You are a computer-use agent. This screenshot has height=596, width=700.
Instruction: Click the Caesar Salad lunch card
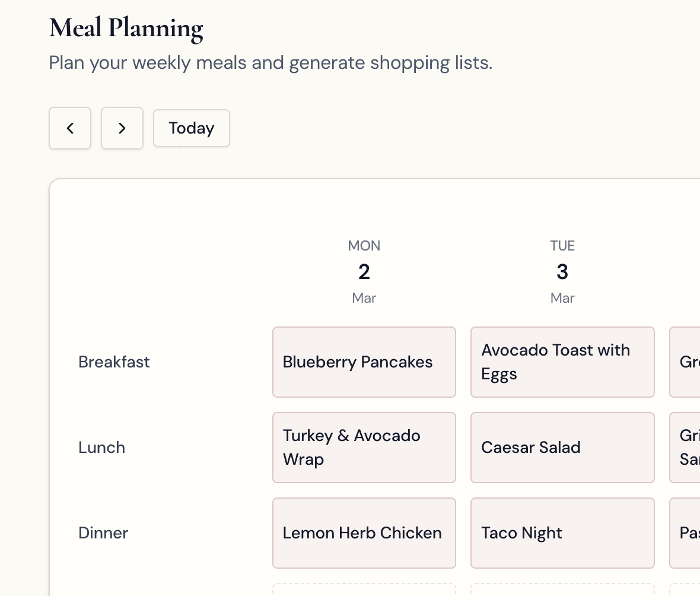[x=562, y=448]
